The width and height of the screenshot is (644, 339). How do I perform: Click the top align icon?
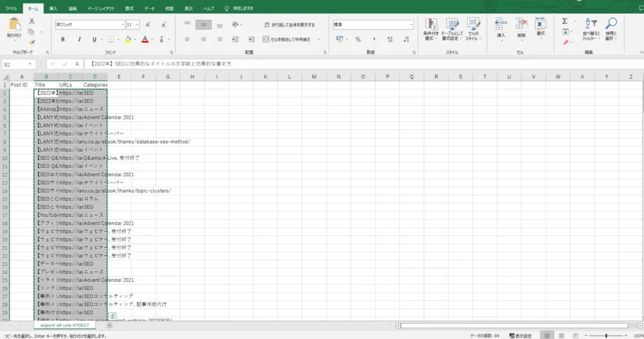[x=187, y=25]
